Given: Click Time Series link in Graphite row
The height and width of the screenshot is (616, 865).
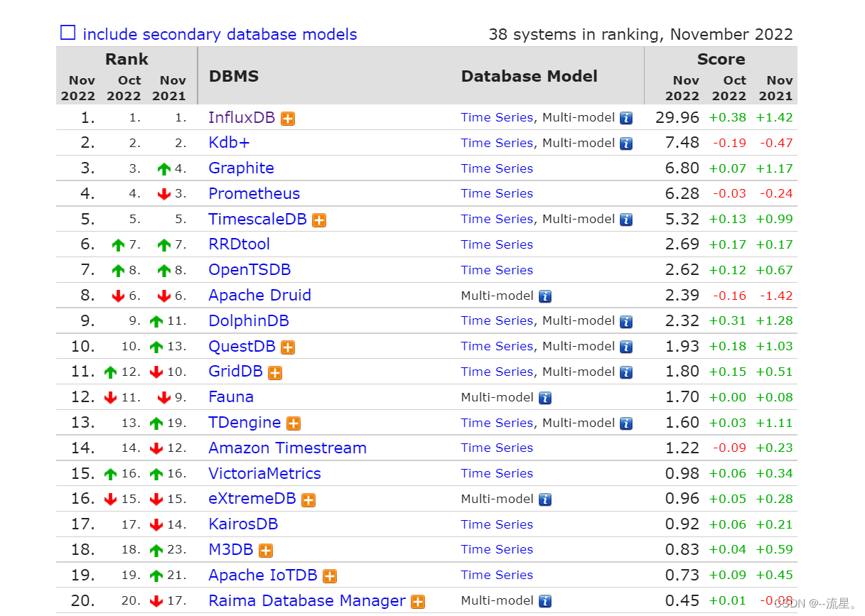Looking at the screenshot, I should click(x=497, y=168).
